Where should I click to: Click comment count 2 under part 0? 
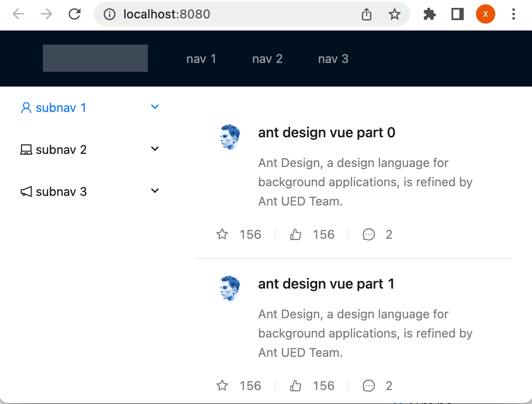pos(389,235)
